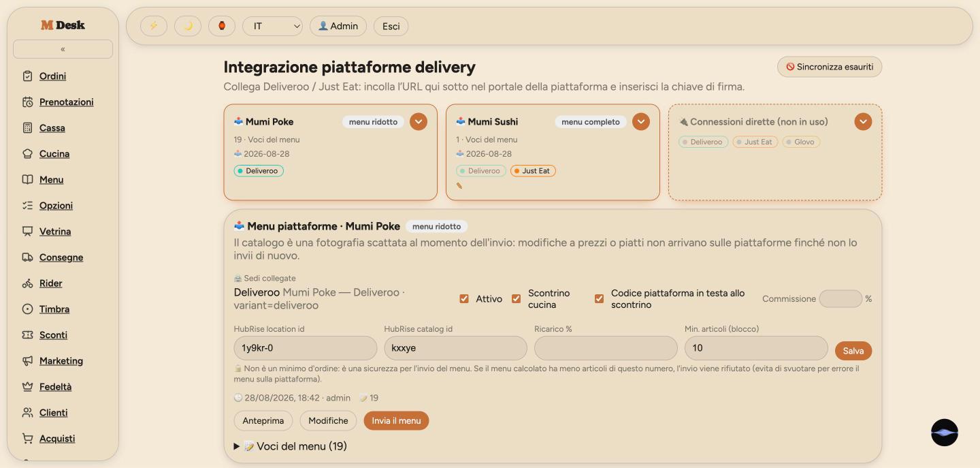Click the Salva button

point(853,351)
